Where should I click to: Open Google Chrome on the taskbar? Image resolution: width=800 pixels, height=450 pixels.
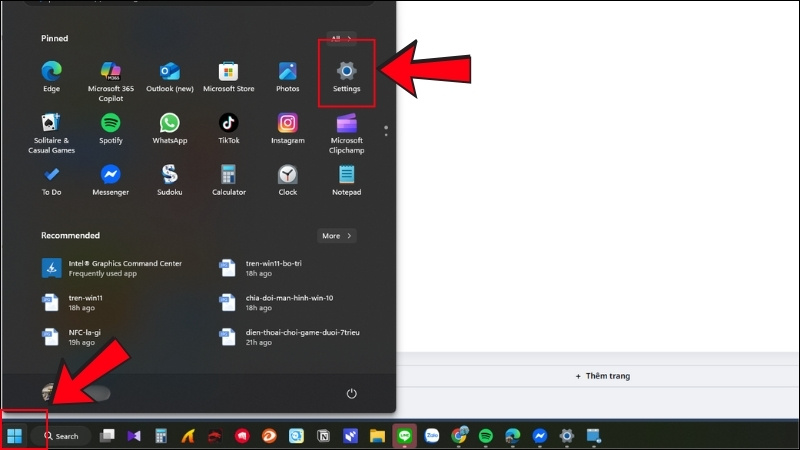tap(459, 436)
